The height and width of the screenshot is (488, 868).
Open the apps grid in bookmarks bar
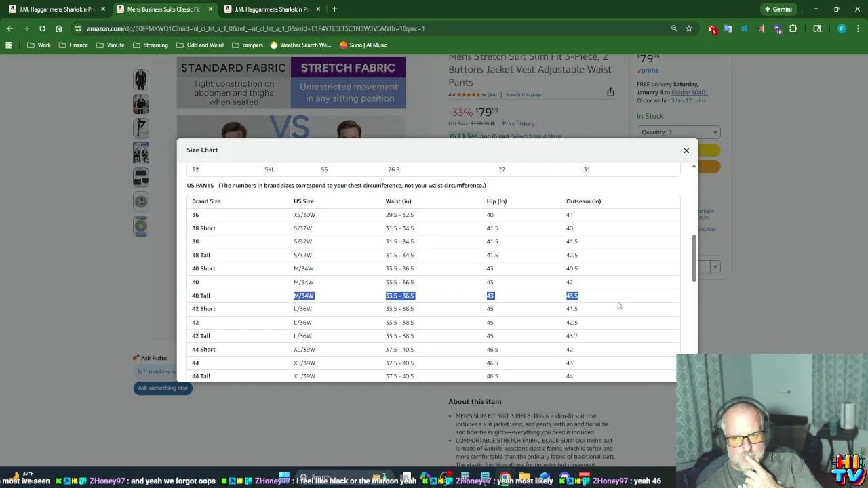[9, 45]
